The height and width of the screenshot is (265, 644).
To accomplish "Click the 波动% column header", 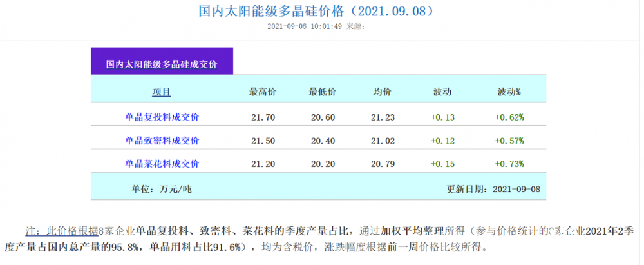I will pyautogui.click(x=509, y=92).
